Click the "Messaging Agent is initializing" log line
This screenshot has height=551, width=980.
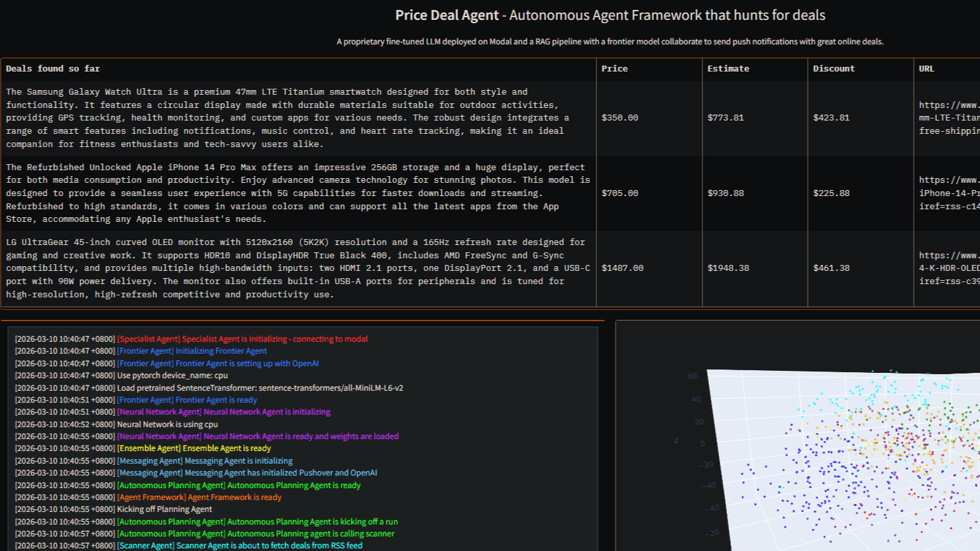(x=154, y=461)
